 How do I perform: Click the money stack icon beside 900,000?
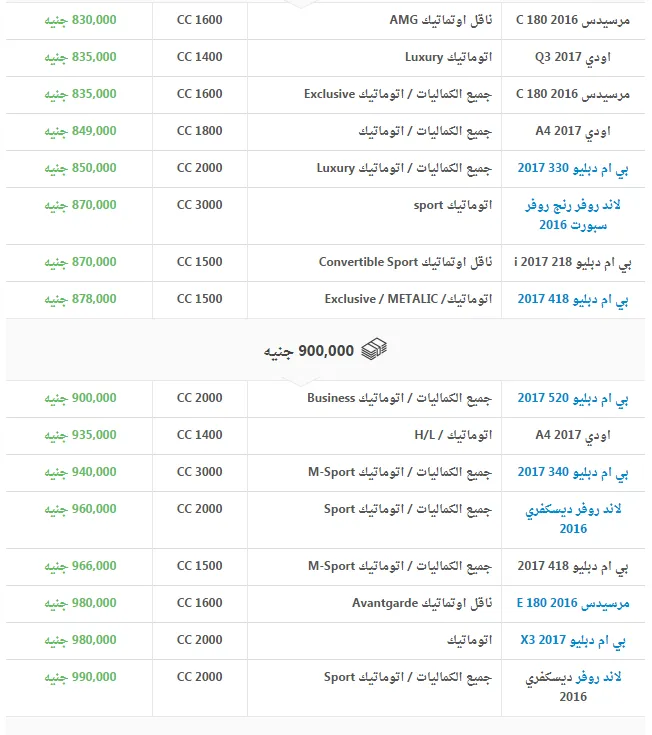(374, 349)
